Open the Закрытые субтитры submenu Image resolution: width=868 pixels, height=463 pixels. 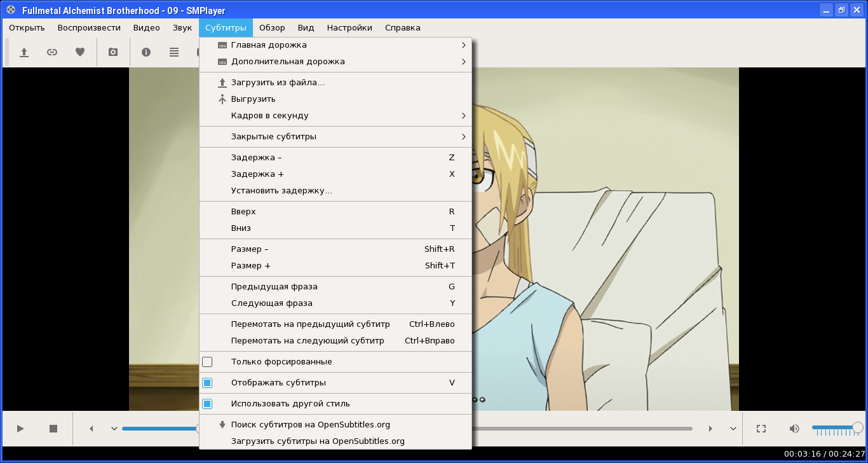(336, 137)
